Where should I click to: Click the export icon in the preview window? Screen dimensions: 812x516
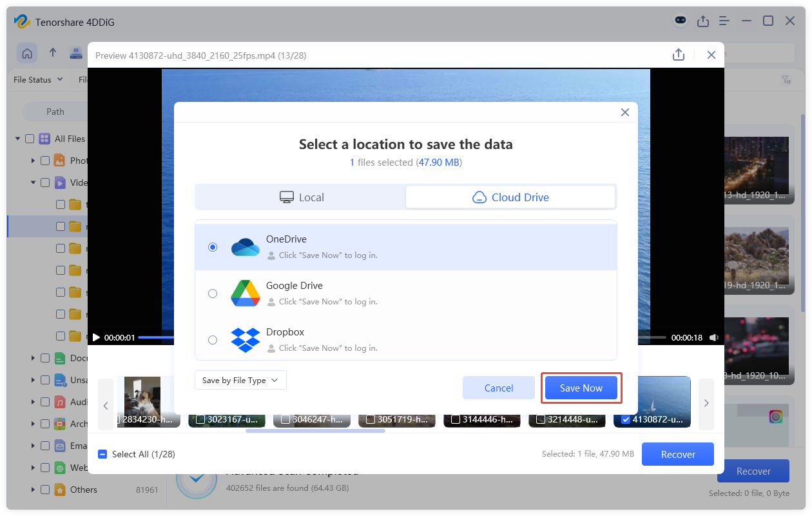[679, 55]
